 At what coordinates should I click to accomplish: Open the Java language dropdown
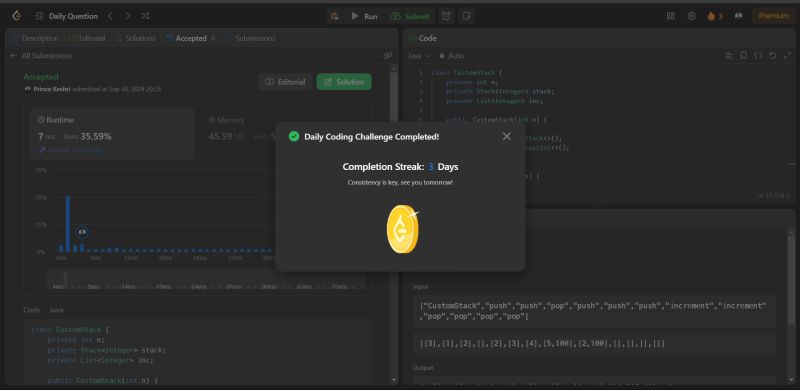(x=419, y=56)
